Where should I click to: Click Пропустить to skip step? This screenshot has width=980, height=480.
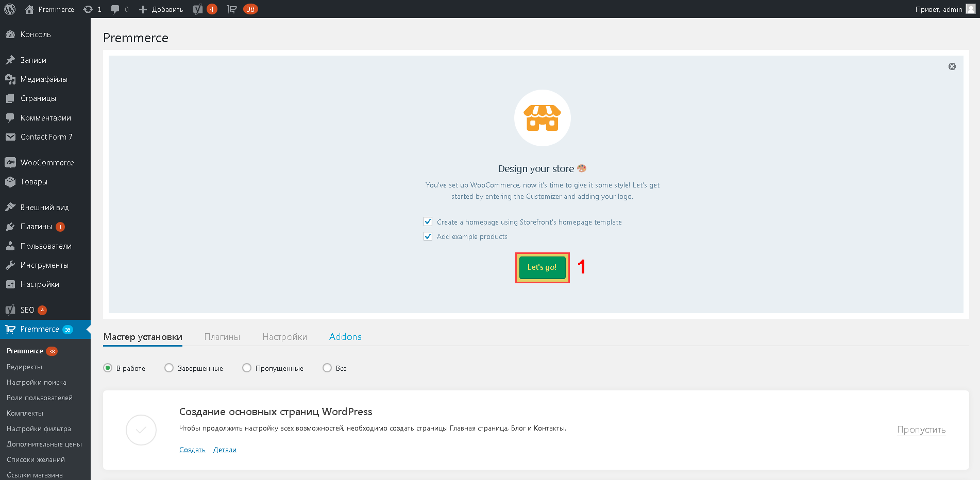click(921, 430)
